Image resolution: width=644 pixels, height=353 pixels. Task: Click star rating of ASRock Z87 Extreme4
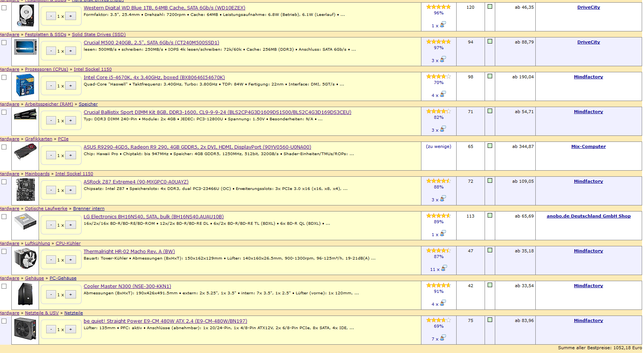pyautogui.click(x=438, y=181)
